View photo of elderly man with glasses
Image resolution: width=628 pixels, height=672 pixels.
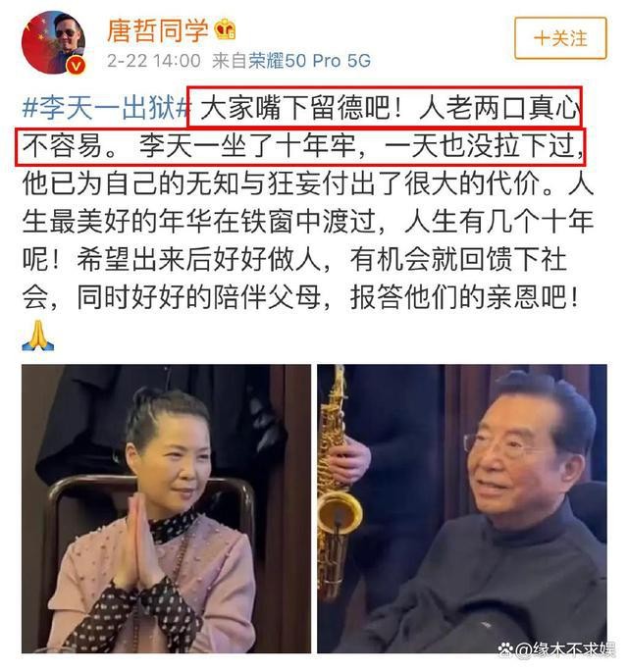[x=462, y=509]
